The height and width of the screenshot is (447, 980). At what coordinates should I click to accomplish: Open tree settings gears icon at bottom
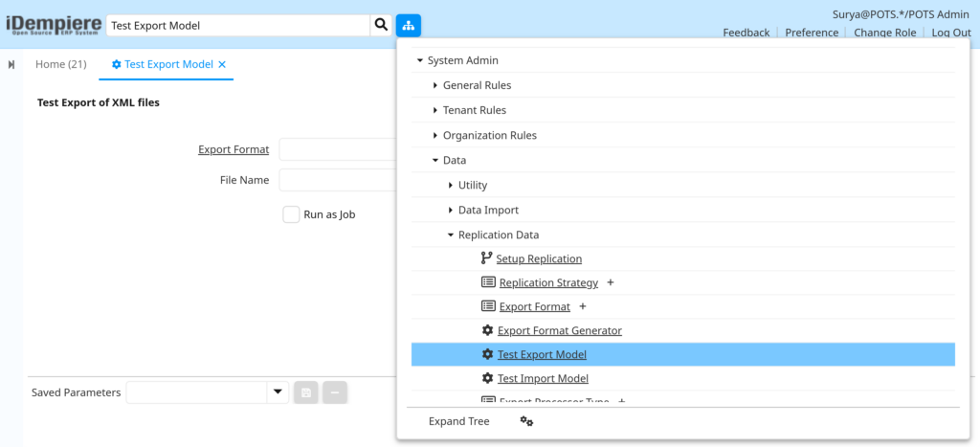[527, 421]
